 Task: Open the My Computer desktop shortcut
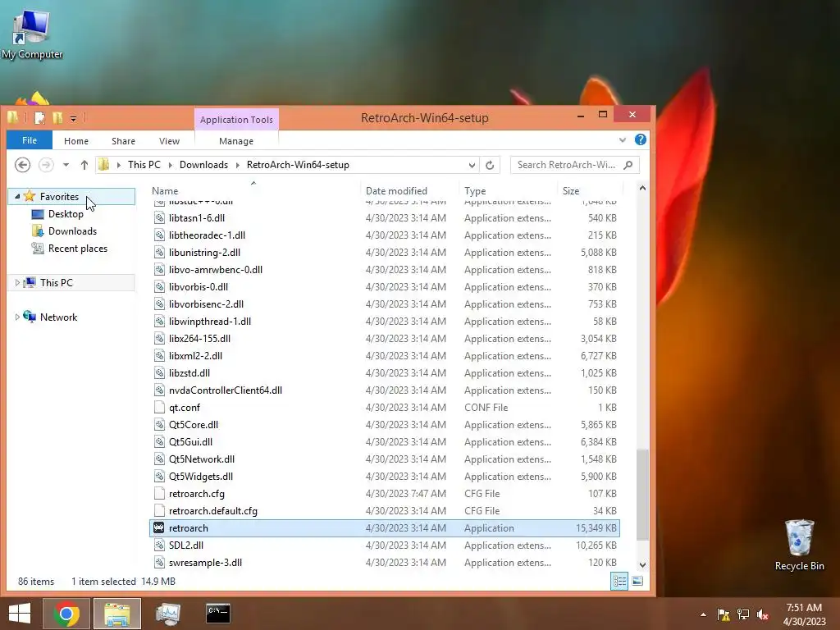[32, 34]
